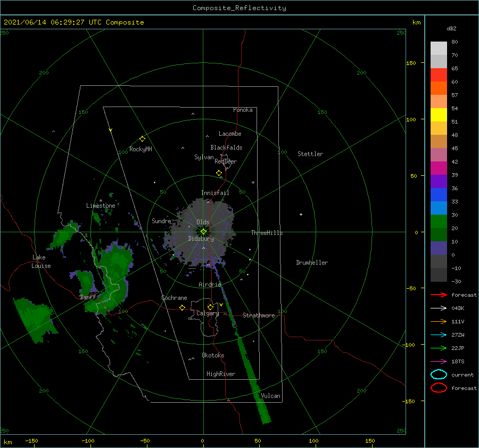Select the dark green 20-10 dBZ swatch
Screen dimensions: 479x448
tap(439, 234)
